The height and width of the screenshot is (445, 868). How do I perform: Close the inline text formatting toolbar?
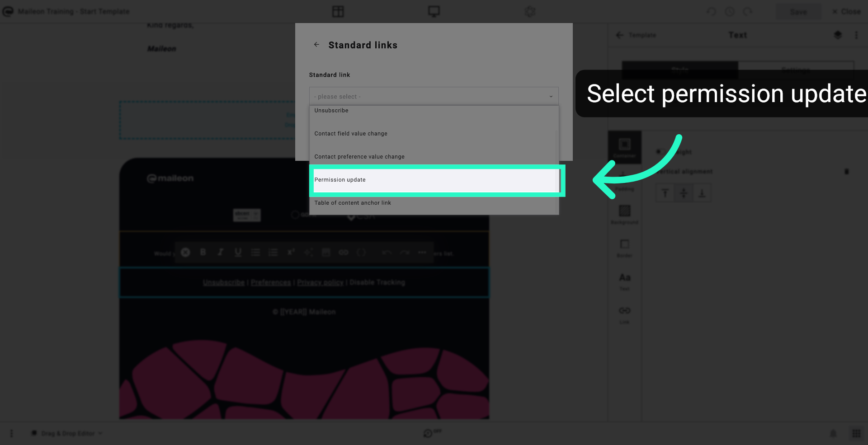[185, 253]
